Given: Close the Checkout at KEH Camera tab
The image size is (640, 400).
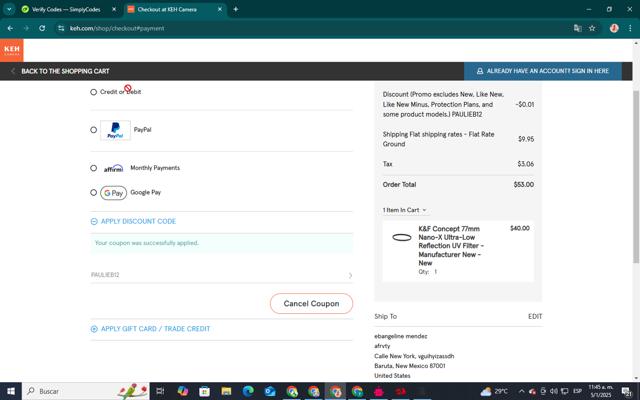Looking at the screenshot, I should (x=220, y=9).
